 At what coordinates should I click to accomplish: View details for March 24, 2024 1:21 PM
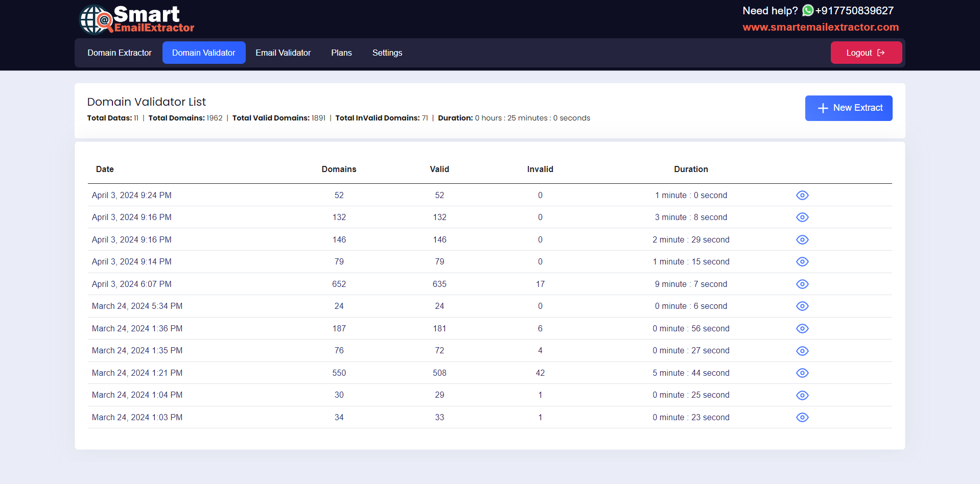802,373
